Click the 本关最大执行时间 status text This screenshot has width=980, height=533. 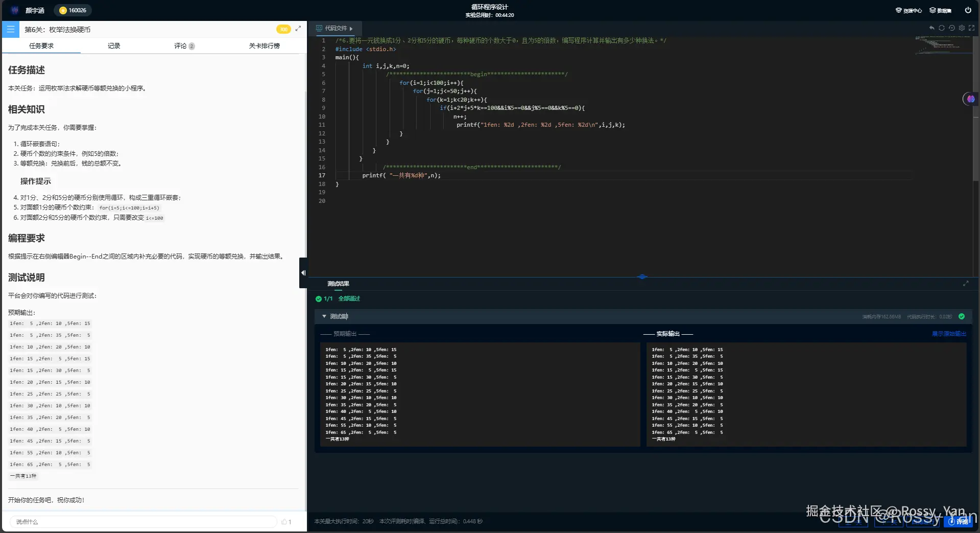(x=344, y=522)
